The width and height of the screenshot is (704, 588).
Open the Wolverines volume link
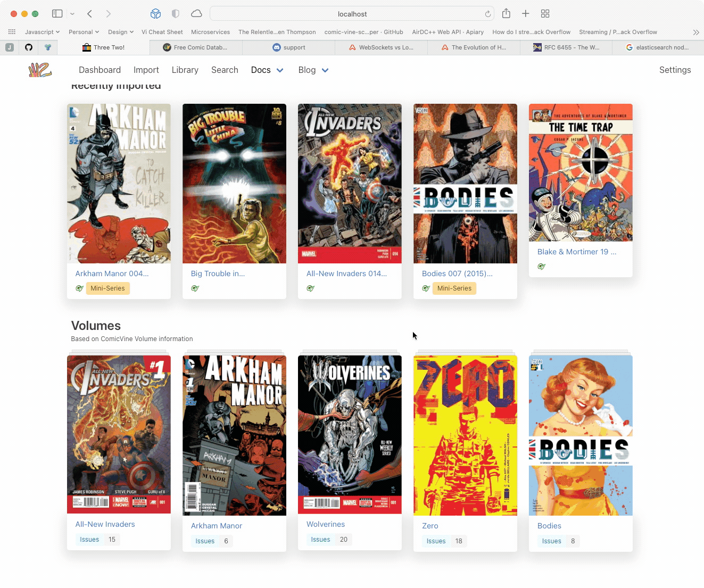pyautogui.click(x=326, y=524)
